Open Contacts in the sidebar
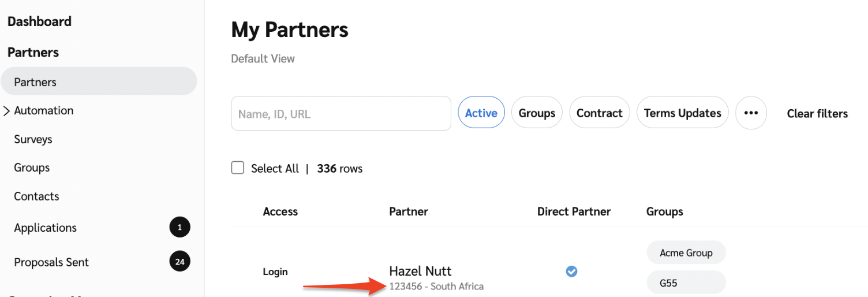 [x=36, y=196]
